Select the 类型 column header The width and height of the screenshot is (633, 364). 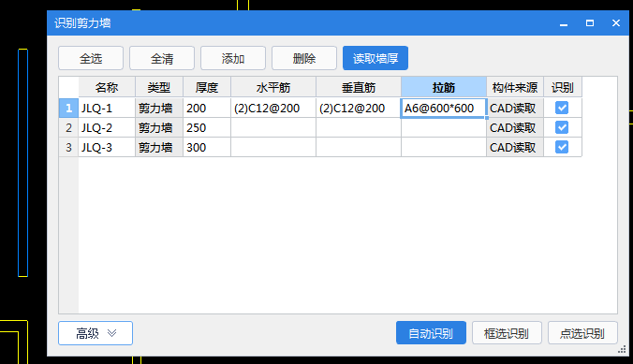click(x=159, y=87)
